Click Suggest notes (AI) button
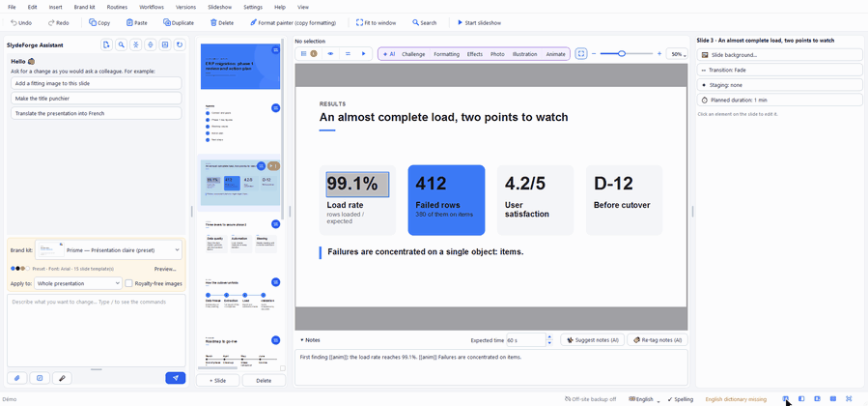This screenshot has width=868, height=406. coord(593,339)
